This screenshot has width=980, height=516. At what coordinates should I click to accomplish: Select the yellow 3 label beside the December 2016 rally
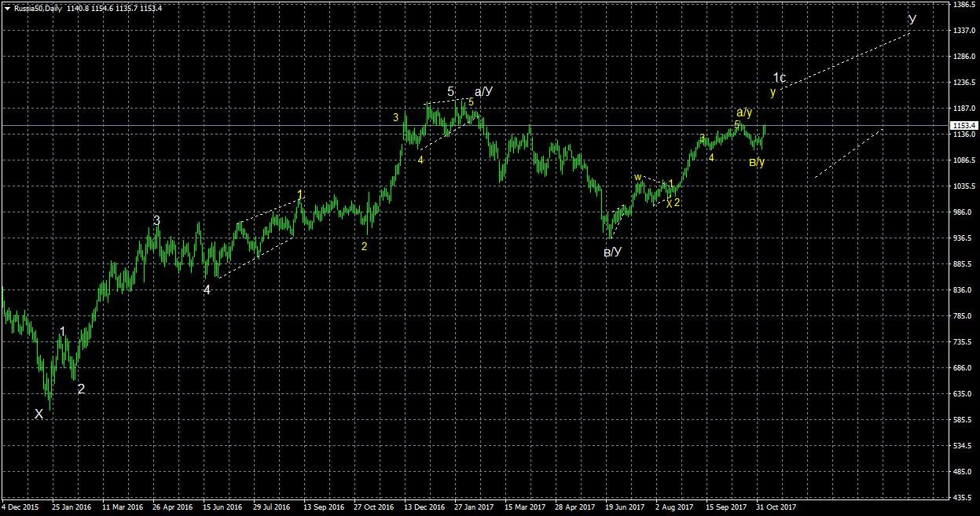click(x=397, y=117)
